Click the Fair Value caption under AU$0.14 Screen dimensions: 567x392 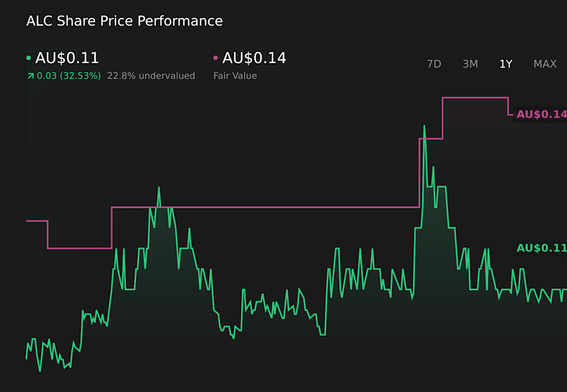[236, 76]
